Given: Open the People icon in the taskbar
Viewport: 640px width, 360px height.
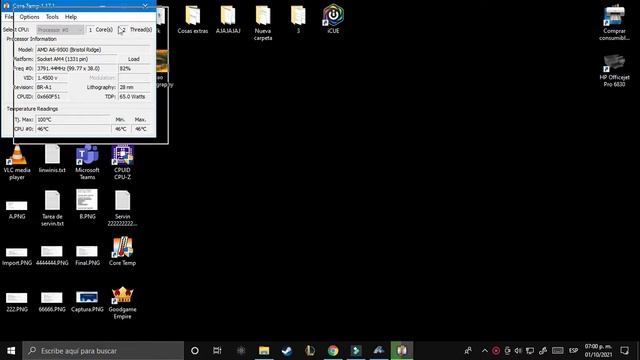Looking at the screenshot, I should tap(468, 351).
